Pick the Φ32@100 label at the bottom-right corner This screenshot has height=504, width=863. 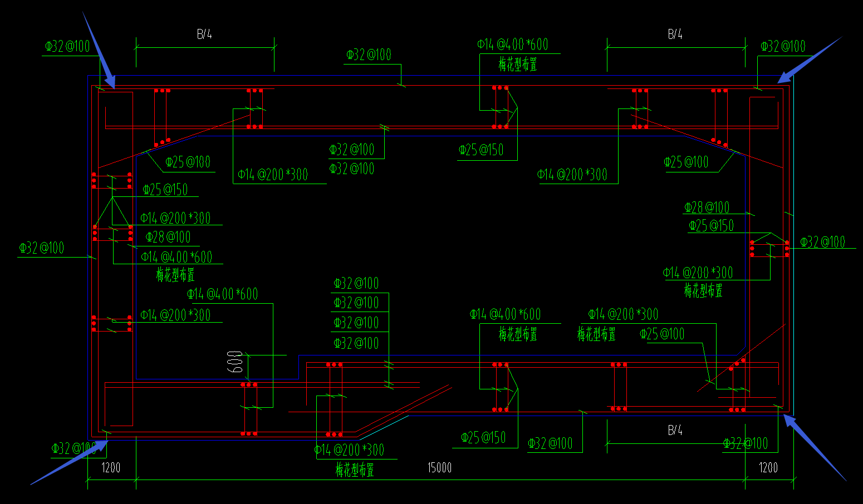point(746,443)
